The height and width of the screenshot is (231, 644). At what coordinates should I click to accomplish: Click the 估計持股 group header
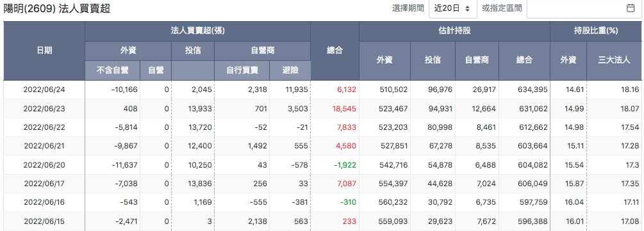(454, 31)
